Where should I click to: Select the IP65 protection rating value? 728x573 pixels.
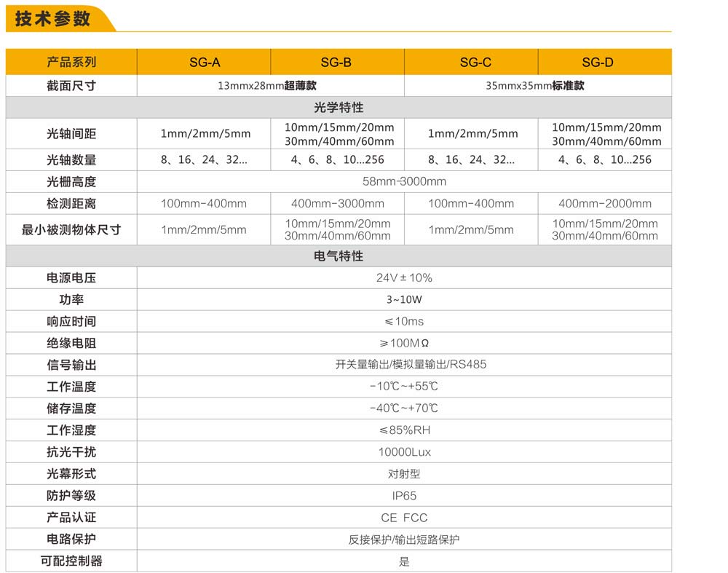click(404, 496)
